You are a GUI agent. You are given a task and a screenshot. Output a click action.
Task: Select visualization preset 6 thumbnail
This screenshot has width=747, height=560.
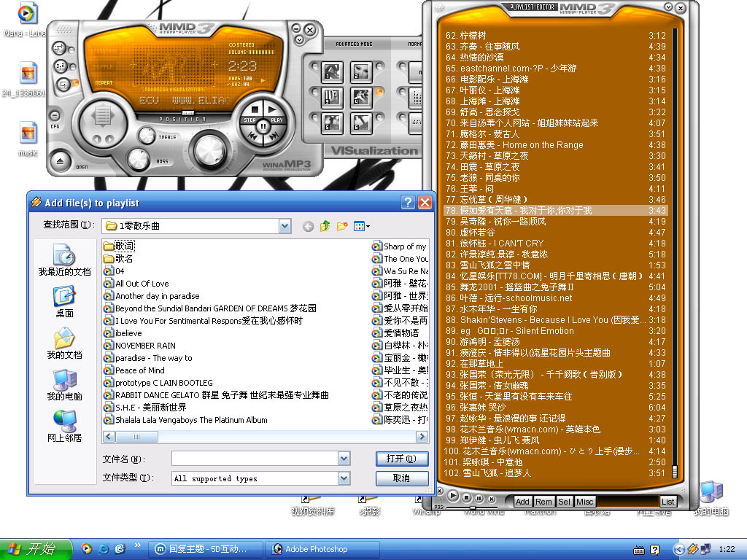point(361,122)
